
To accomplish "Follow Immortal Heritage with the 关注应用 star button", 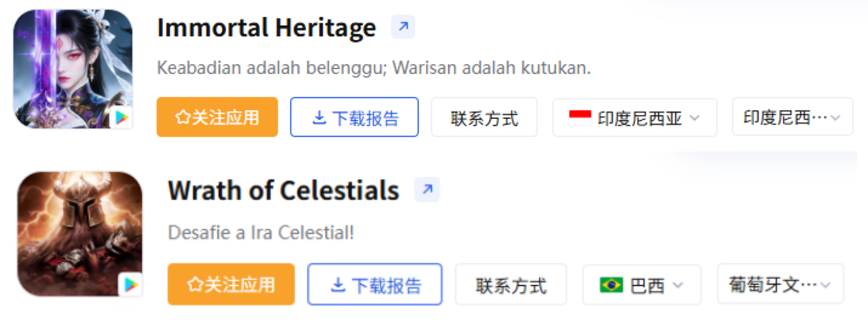I will (x=217, y=117).
